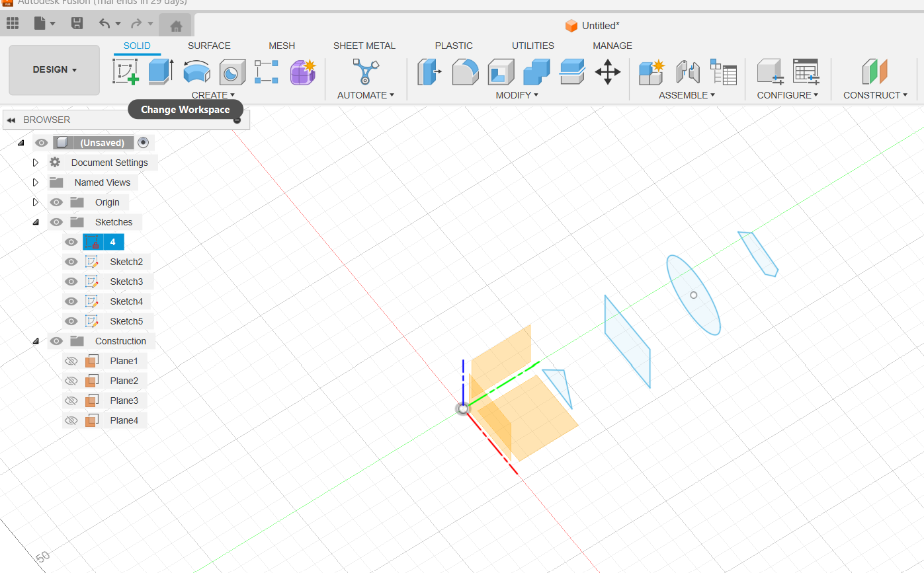The width and height of the screenshot is (924, 573).
Task: Open the DESIGN workspace dropdown
Action: 54,70
